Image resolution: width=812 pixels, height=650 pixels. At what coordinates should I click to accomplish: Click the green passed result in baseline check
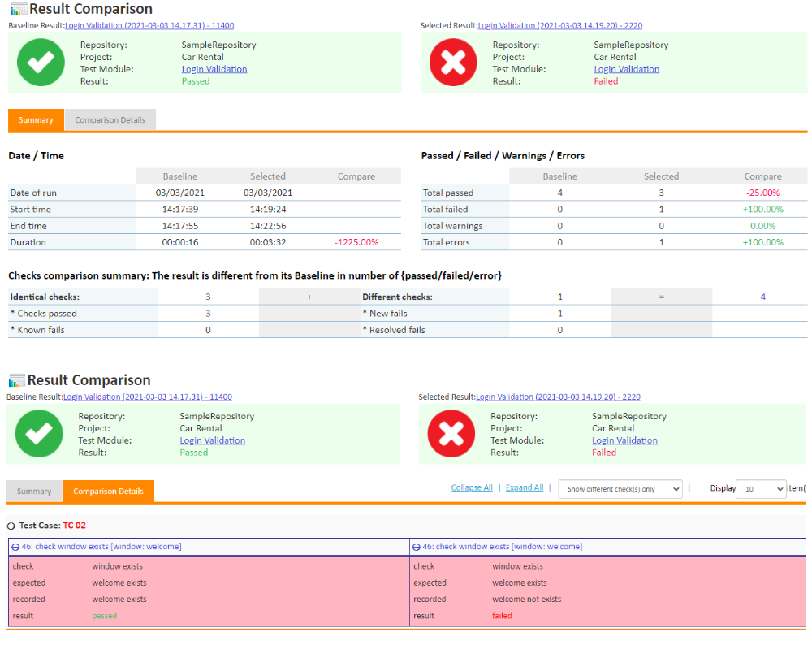click(x=105, y=616)
